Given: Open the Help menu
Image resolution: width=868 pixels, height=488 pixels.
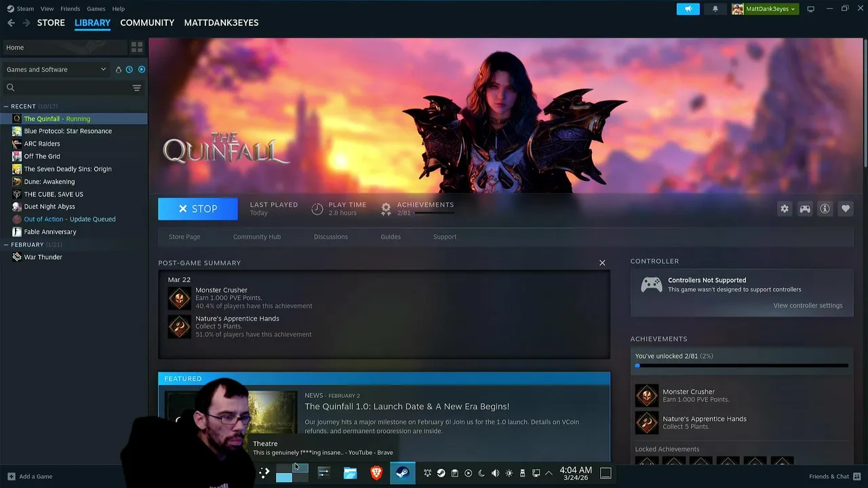Looking at the screenshot, I should click(118, 9).
